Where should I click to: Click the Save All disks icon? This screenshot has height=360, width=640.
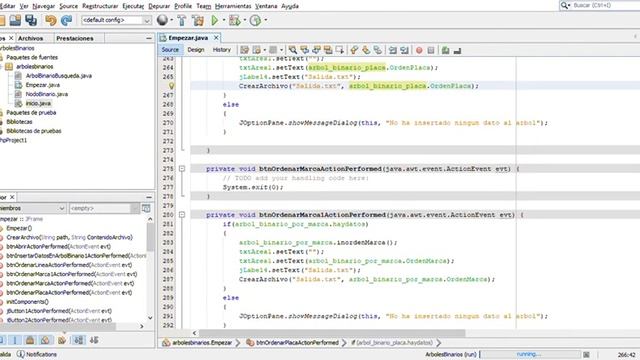pyautogui.click(x=31, y=20)
